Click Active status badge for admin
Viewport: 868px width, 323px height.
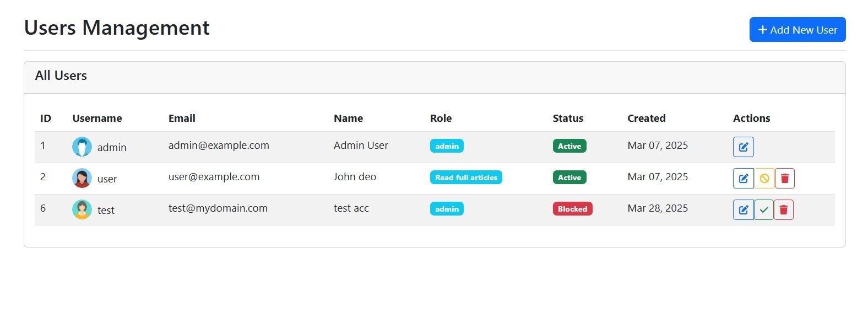(569, 146)
